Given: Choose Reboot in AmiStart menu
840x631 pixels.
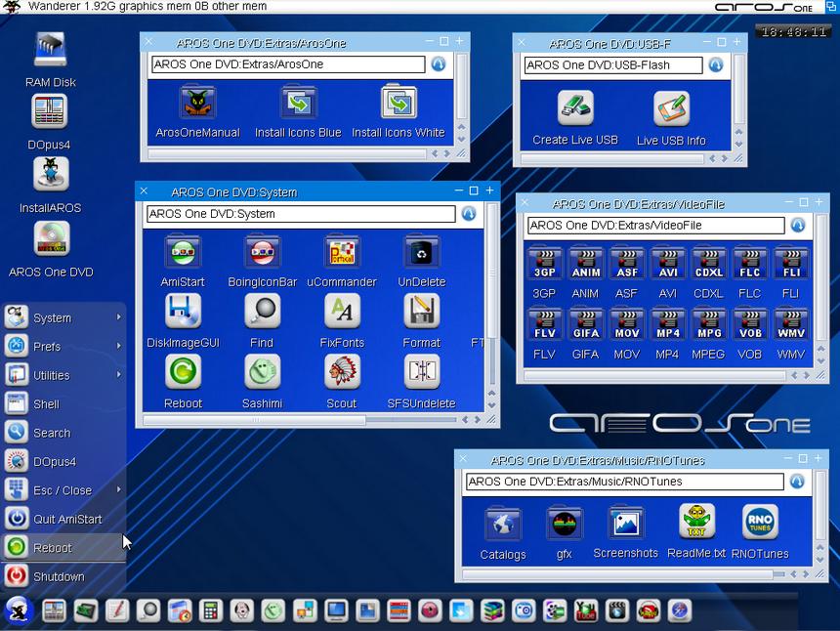Looking at the screenshot, I should pyautogui.click(x=63, y=547).
